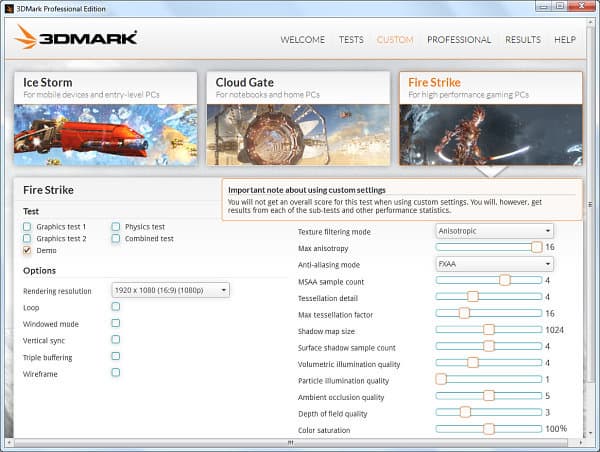Click Particle illumination quality slider handle
The image size is (600, 452).
pos(441,379)
